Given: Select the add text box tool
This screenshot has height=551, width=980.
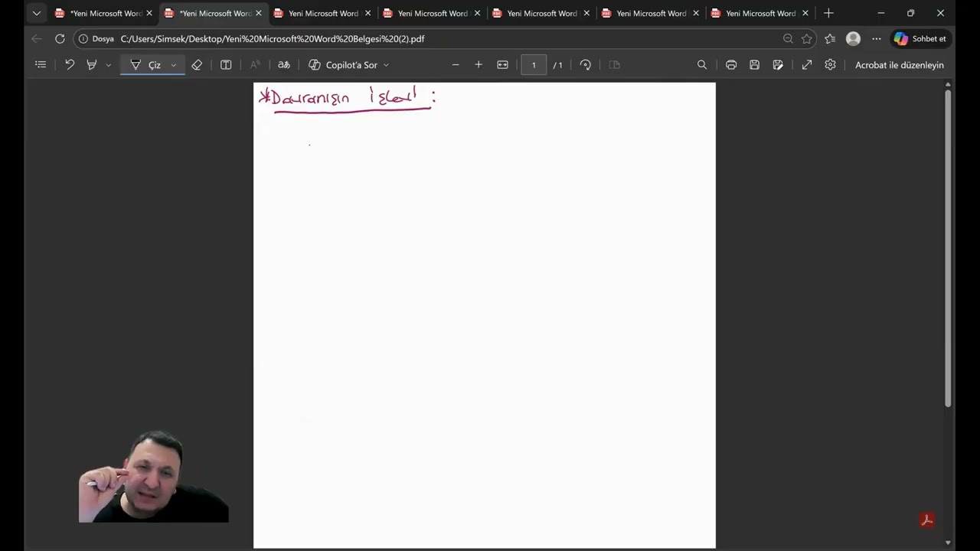Looking at the screenshot, I should (x=226, y=65).
